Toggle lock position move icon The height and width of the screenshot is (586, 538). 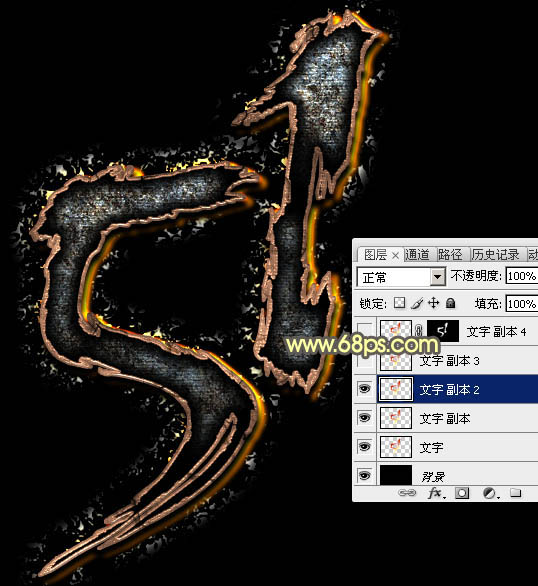(x=433, y=303)
